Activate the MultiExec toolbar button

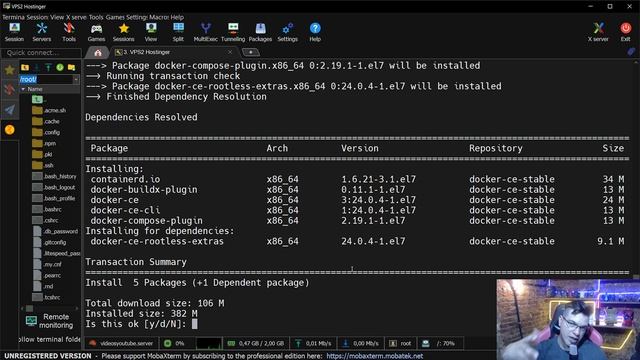[206, 32]
